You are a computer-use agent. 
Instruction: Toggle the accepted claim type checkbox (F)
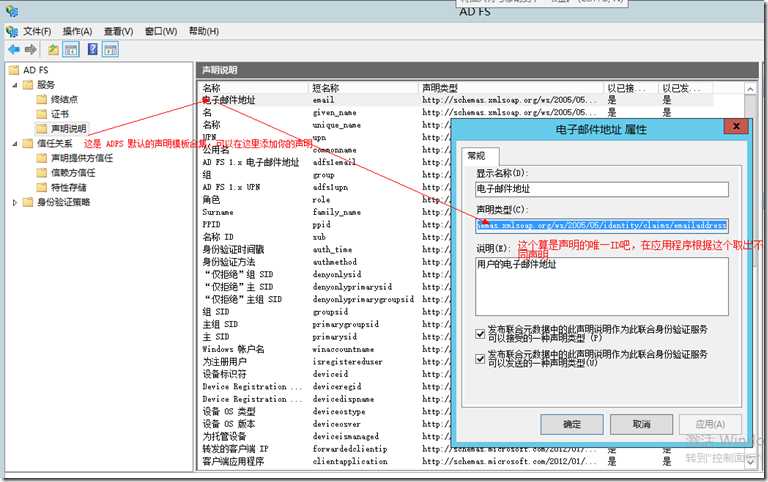pyautogui.click(x=480, y=334)
